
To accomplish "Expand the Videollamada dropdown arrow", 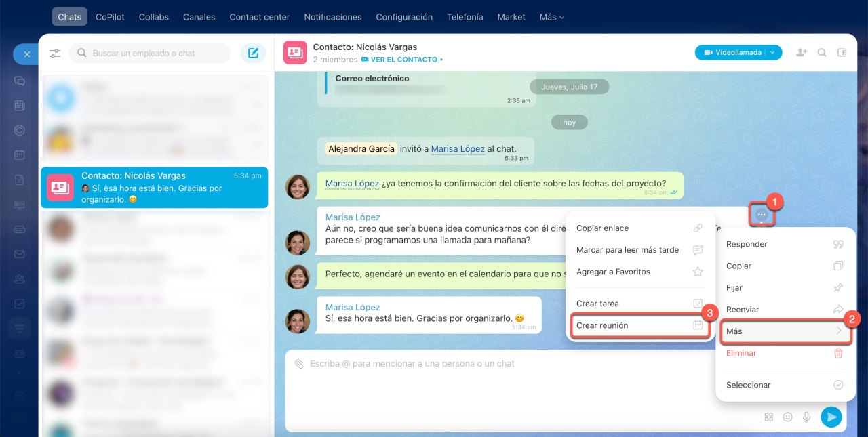I will [774, 52].
